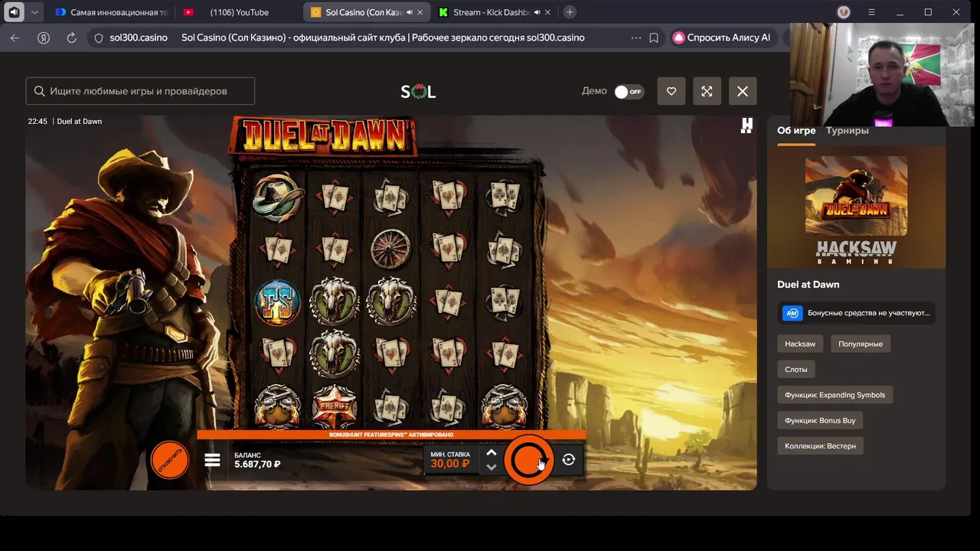Reload the current page
The width and height of the screenshot is (980, 551).
[x=71, y=37]
